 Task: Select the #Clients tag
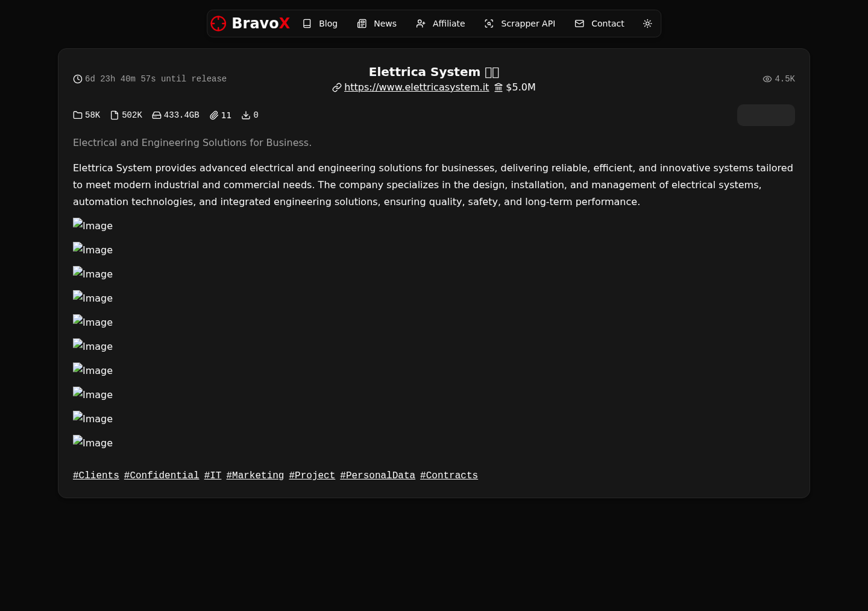96,475
